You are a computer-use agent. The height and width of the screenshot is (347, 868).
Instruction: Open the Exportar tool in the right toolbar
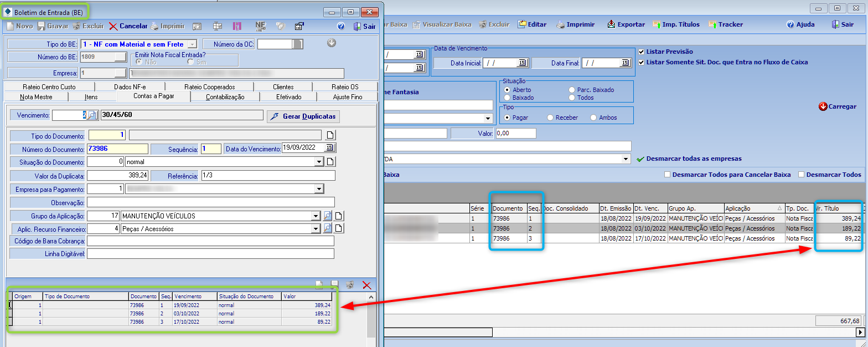[x=612, y=24]
